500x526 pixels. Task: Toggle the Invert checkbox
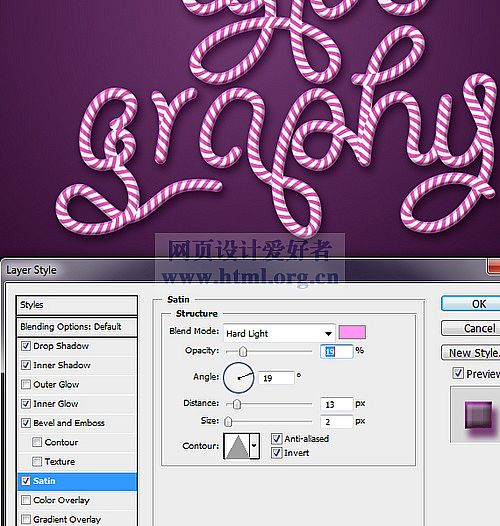(276, 453)
